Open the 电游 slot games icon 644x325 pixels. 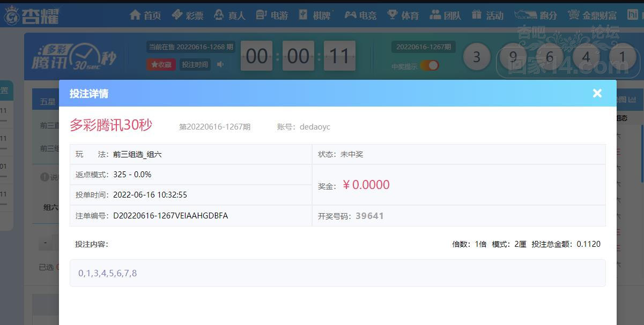click(261, 15)
